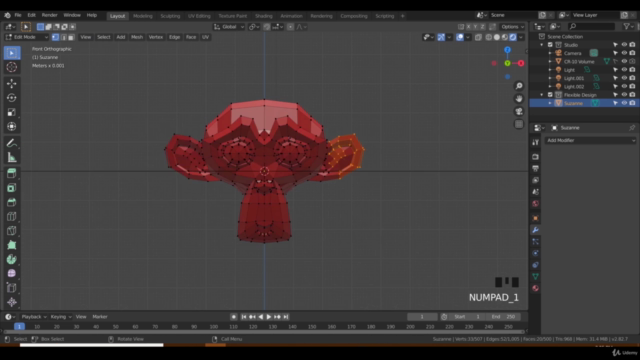Open the Render menu

tap(49, 15)
